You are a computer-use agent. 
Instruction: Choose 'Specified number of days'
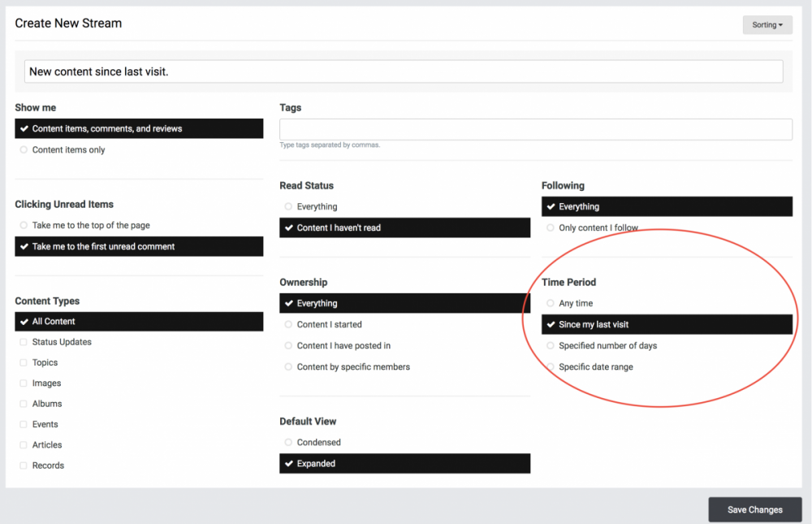pyautogui.click(x=607, y=346)
